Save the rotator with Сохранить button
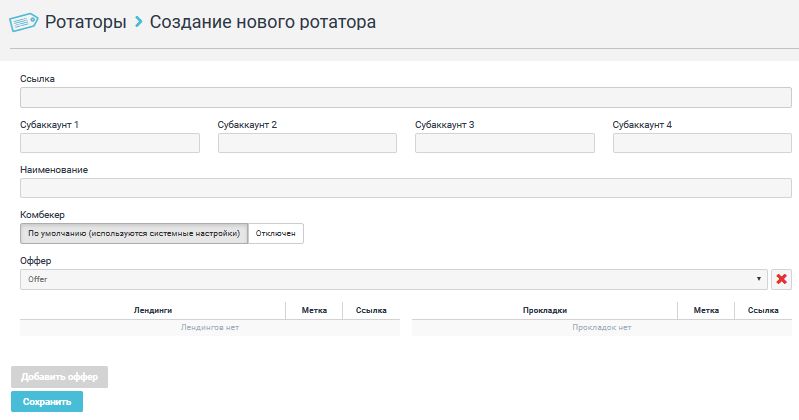The height and width of the screenshot is (420, 799). pyautogui.click(x=47, y=402)
